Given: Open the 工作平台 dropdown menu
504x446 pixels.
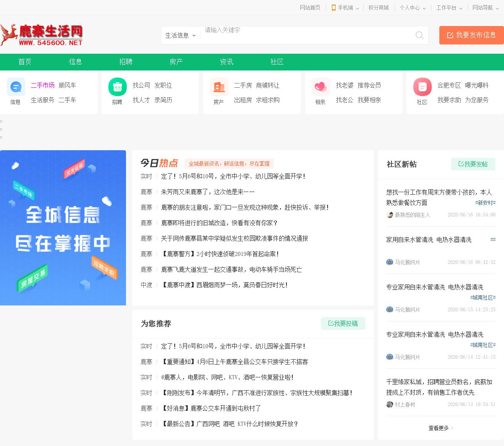Looking at the screenshot, I should (449, 8).
